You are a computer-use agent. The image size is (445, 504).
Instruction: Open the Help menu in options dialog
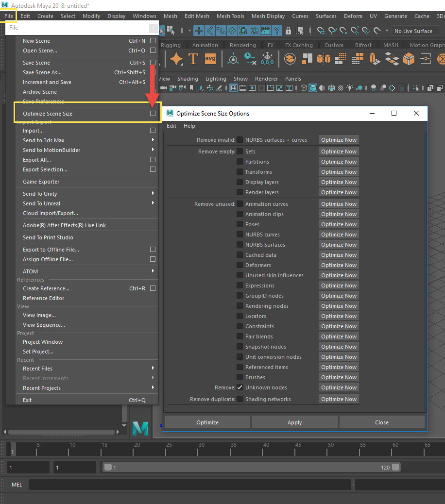189,126
